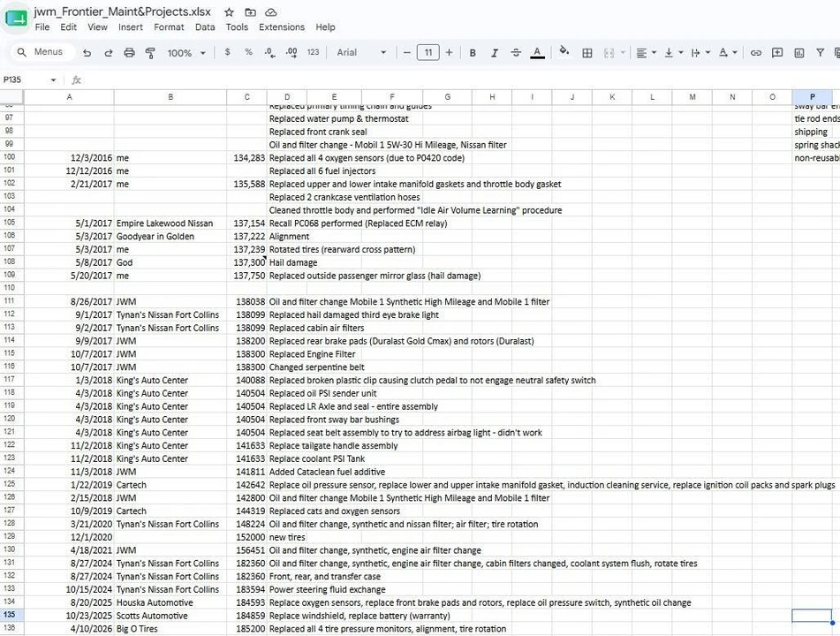Click the formula bar input
Viewport: 840px width, 636px height.
(461, 79)
